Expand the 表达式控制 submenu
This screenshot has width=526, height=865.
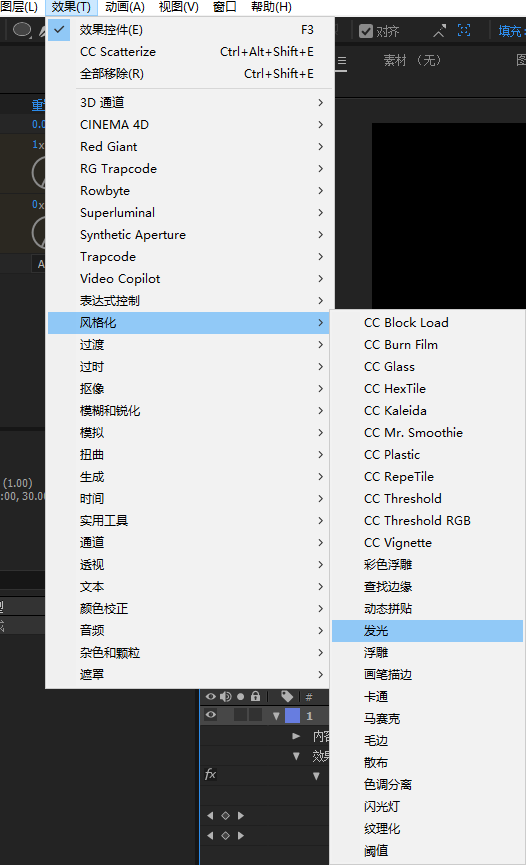point(191,301)
